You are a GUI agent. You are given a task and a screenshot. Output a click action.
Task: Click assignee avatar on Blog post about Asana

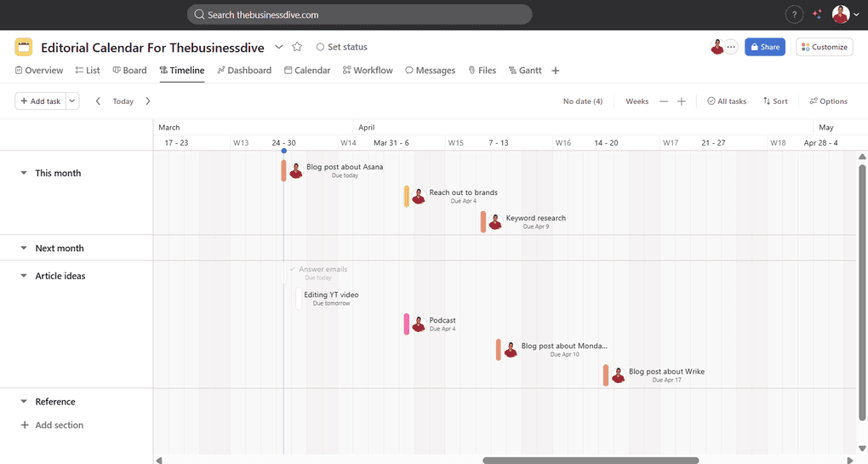click(x=296, y=170)
